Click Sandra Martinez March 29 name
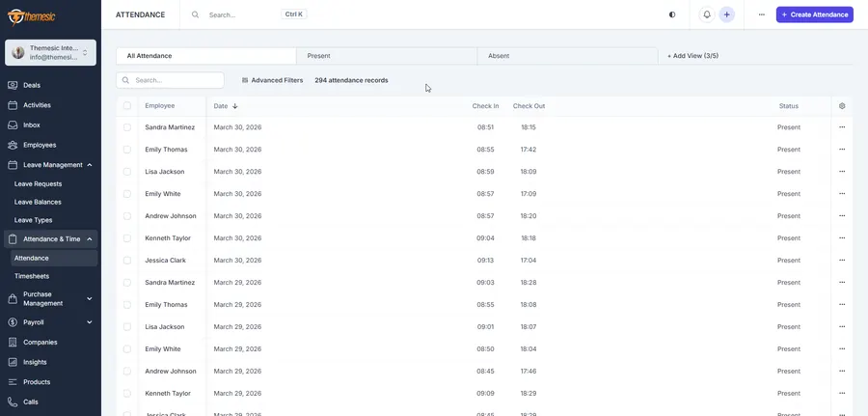The height and width of the screenshot is (416, 868). [170, 283]
